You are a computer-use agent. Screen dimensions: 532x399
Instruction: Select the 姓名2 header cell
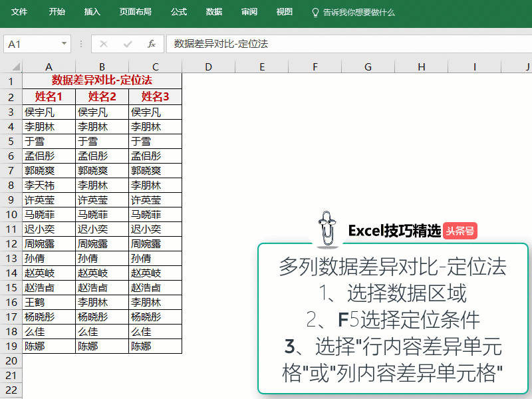(102, 96)
